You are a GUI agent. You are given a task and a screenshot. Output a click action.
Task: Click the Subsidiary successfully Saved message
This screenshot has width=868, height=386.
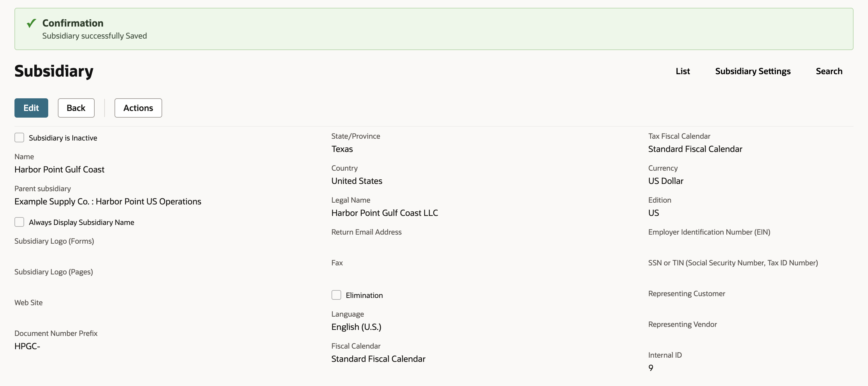pos(95,36)
